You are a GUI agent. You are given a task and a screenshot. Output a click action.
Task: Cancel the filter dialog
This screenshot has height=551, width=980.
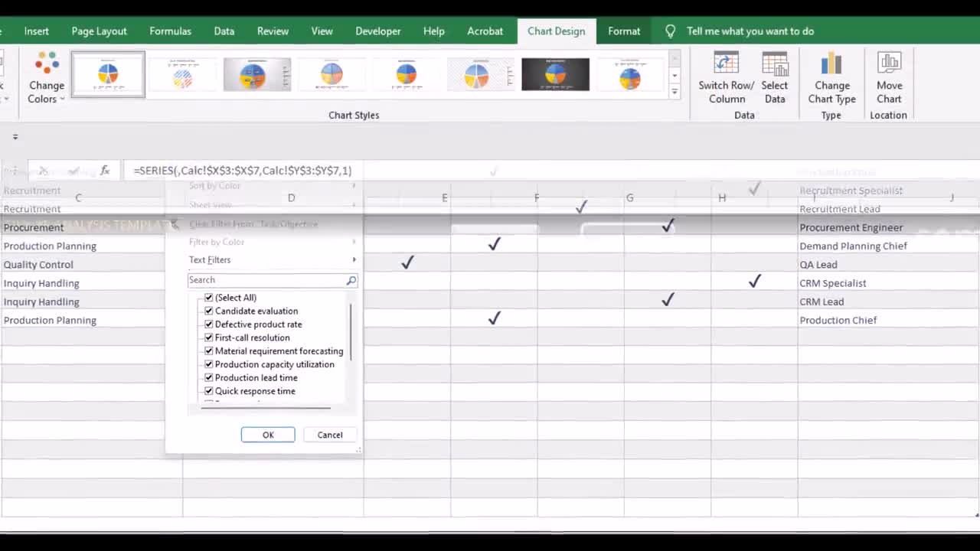(x=329, y=435)
